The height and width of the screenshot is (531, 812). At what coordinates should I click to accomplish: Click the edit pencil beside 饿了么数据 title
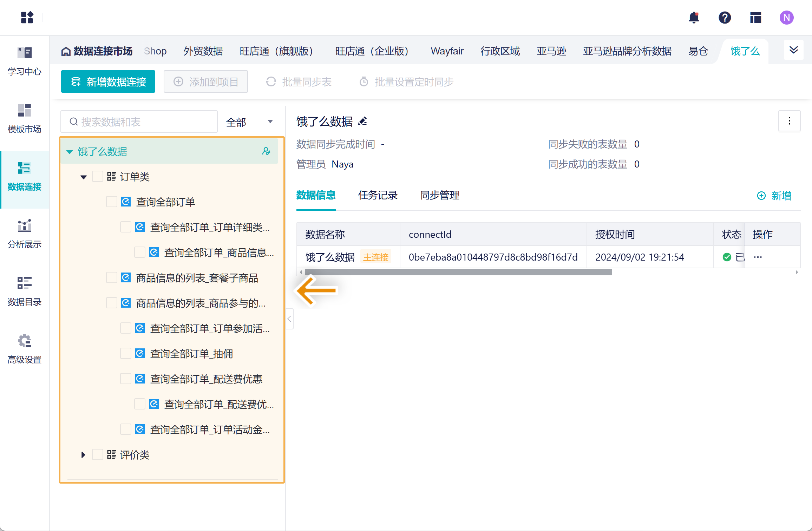pos(363,122)
